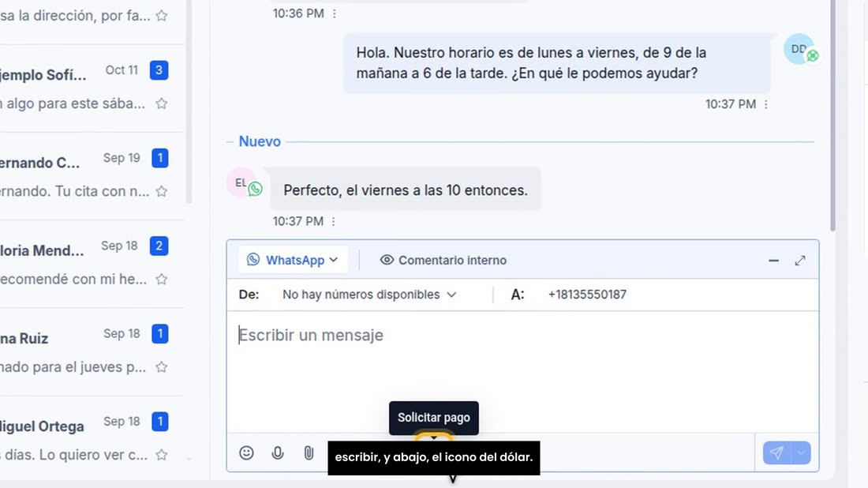868x488 pixels.
Task: Open the WhatsApp channel dropdown
Action: click(293, 260)
